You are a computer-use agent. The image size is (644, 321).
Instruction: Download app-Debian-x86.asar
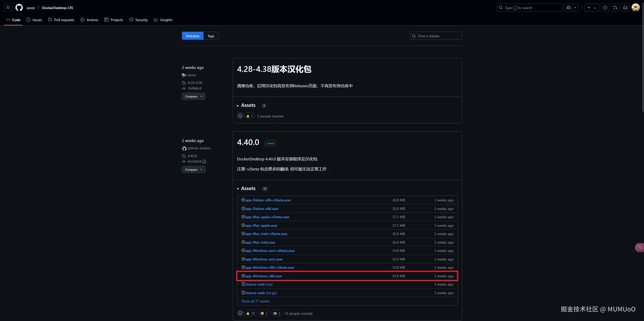click(x=262, y=209)
